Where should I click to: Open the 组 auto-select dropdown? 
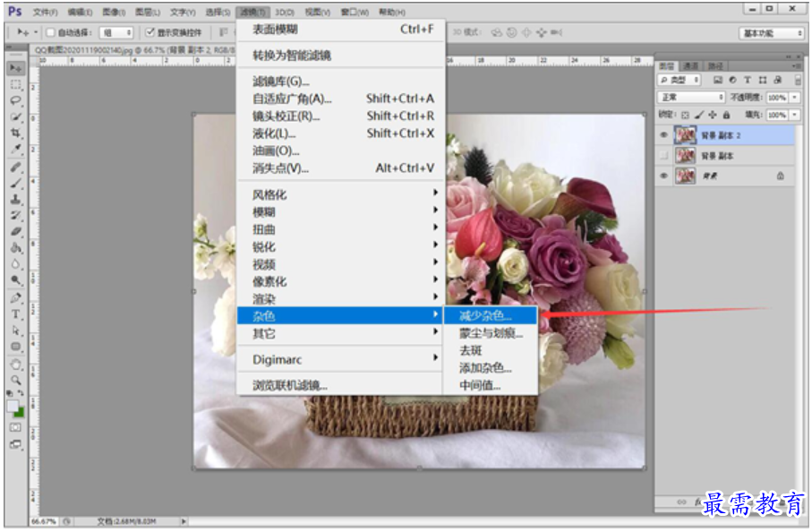pyautogui.click(x=116, y=32)
